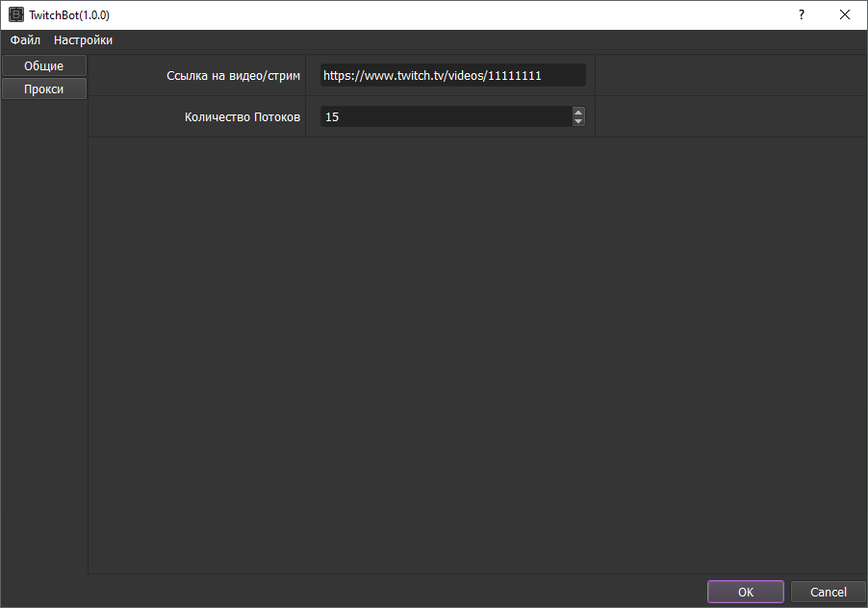This screenshot has width=868, height=608.
Task: Click the Ссылка на видео/стрим label
Action: click(x=233, y=75)
